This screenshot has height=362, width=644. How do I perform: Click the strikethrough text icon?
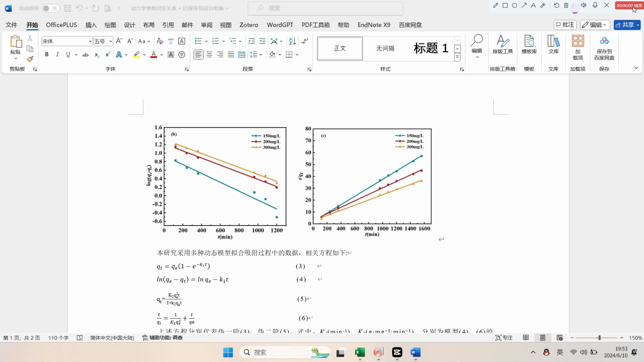point(86,55)
